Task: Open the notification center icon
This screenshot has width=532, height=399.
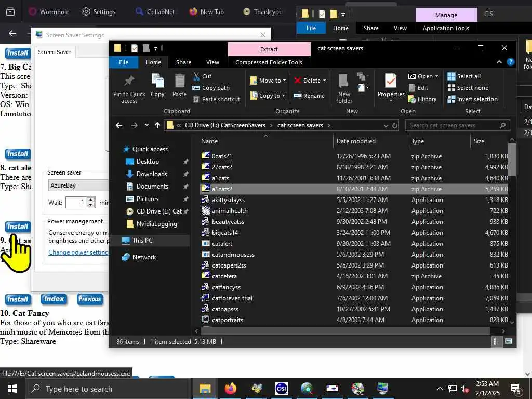Action: (516, 389)
